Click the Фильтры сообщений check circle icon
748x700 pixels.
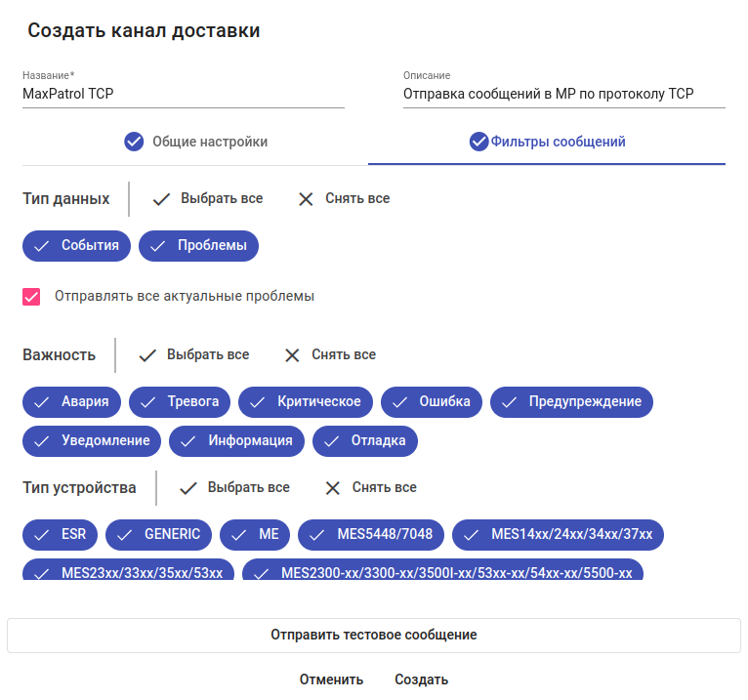478,142
